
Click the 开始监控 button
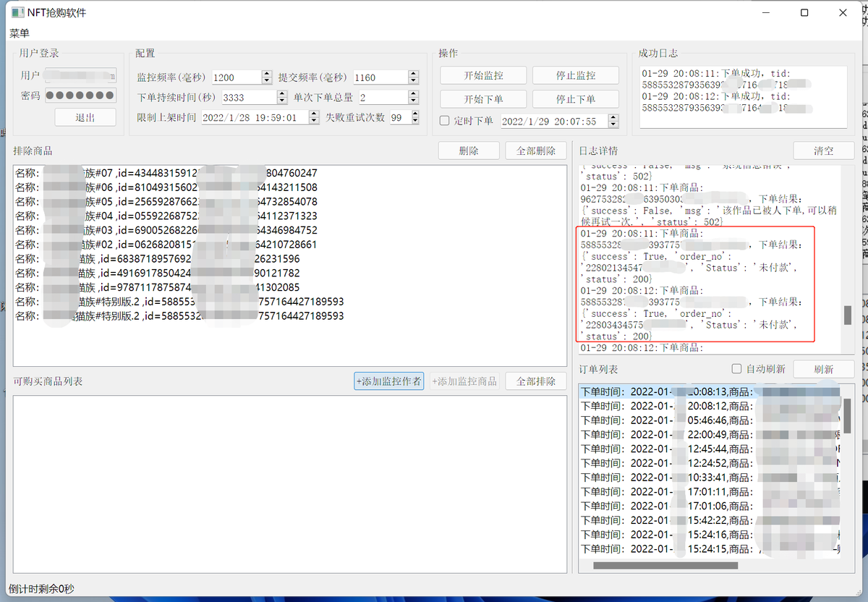tap(483, 75)
